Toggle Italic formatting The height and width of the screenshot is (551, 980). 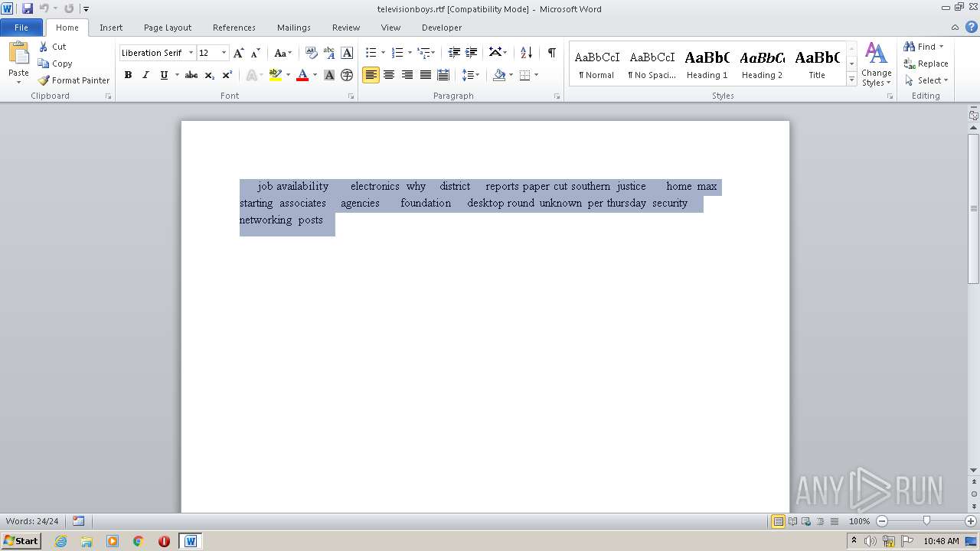(145, 75)
